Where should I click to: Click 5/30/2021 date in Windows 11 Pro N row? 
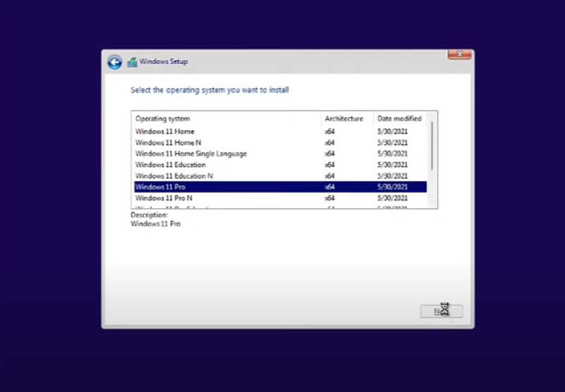(393, 198)
